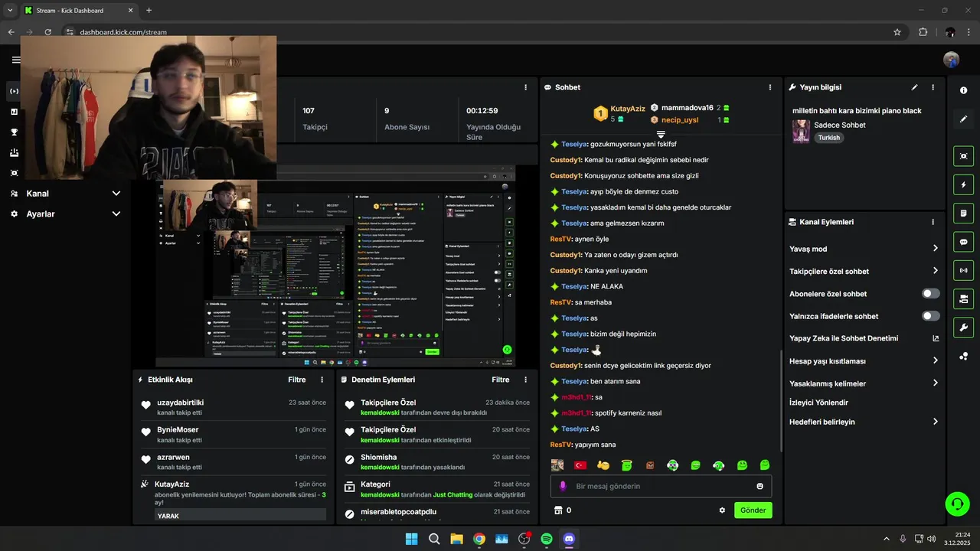Open Hesap yaşı kısıtlaması chevron
Screen dimensions: 980x551
click(935, 361)
